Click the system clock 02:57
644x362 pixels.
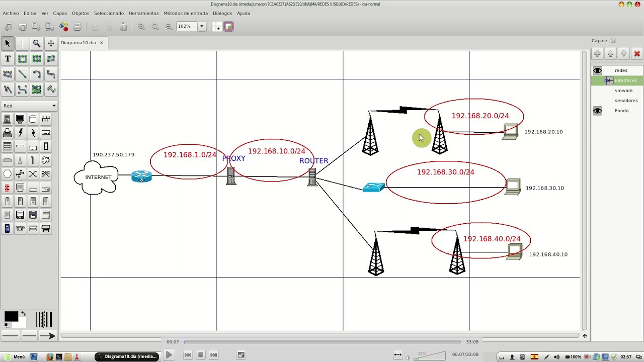click(626, 357)
